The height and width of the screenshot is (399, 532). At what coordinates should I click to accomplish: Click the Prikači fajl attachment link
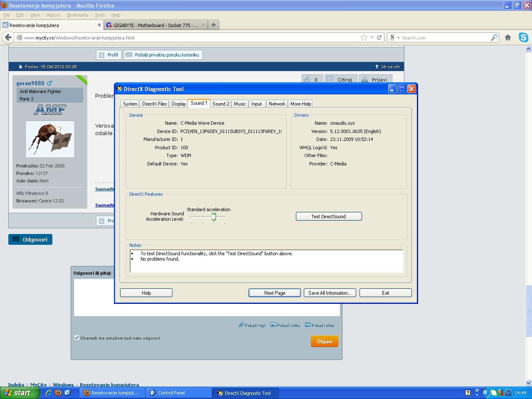[252, 325]
